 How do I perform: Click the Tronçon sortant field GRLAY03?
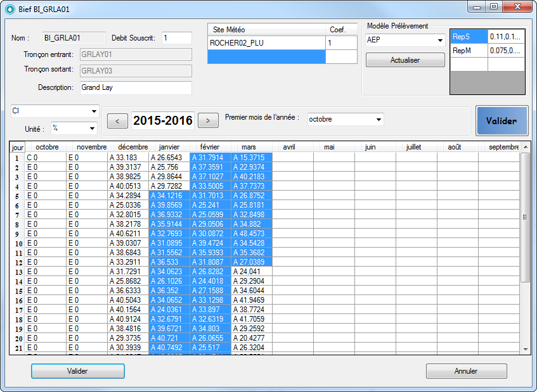coord(136,71)
